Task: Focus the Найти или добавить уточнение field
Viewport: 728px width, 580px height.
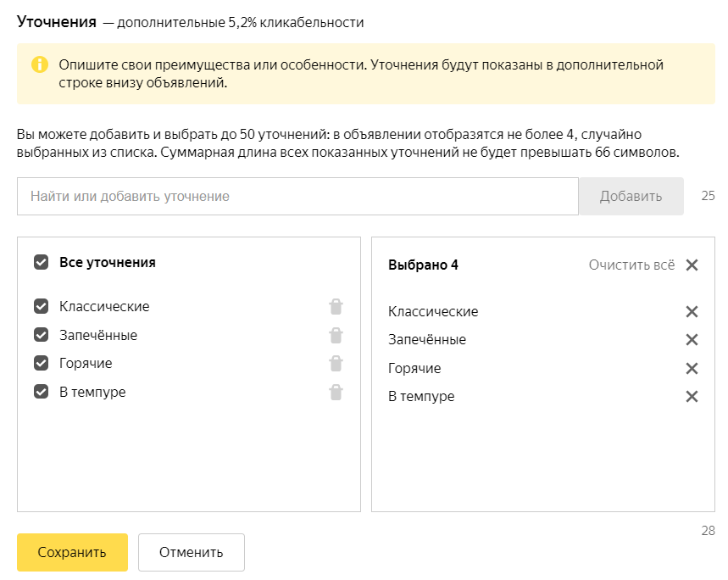Action: [297, 197]
